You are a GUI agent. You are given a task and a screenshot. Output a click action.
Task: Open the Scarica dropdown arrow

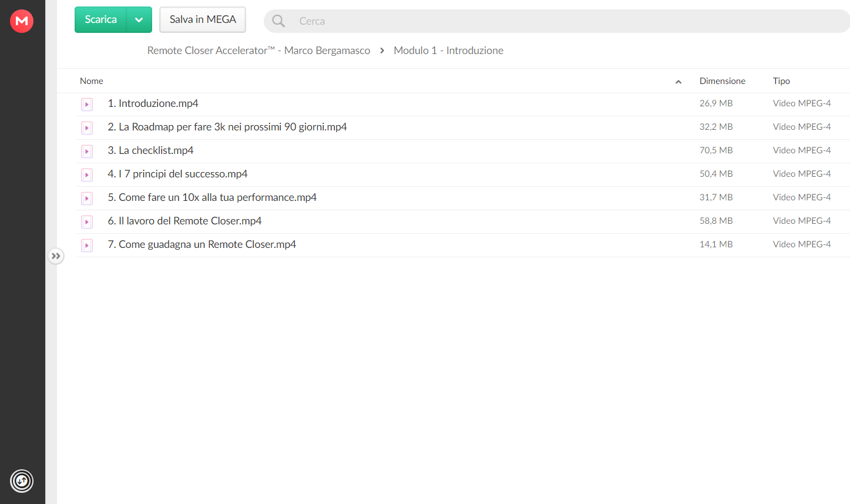pyautogui.click(x=139, y=19)
